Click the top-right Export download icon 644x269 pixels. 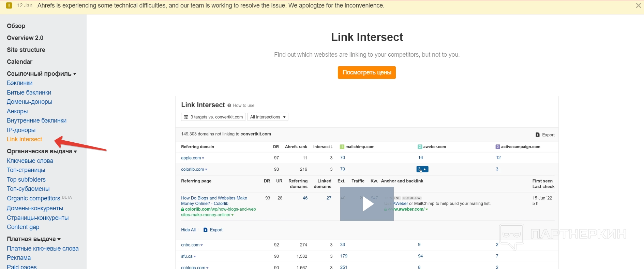[538, 135]
